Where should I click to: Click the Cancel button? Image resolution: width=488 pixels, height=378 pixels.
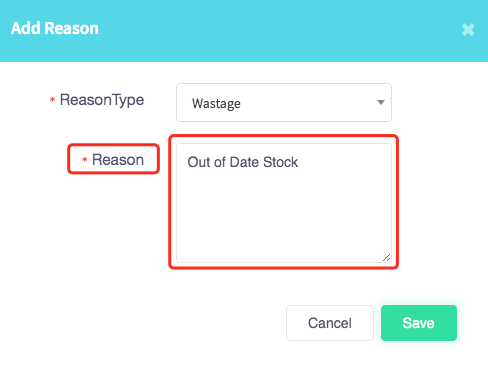click(330, 323)
